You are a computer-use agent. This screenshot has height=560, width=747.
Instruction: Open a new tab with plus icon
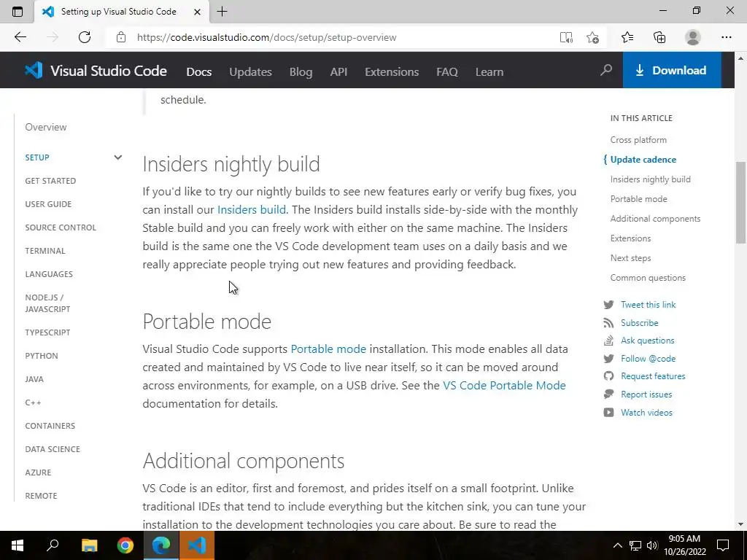point(222,12)
